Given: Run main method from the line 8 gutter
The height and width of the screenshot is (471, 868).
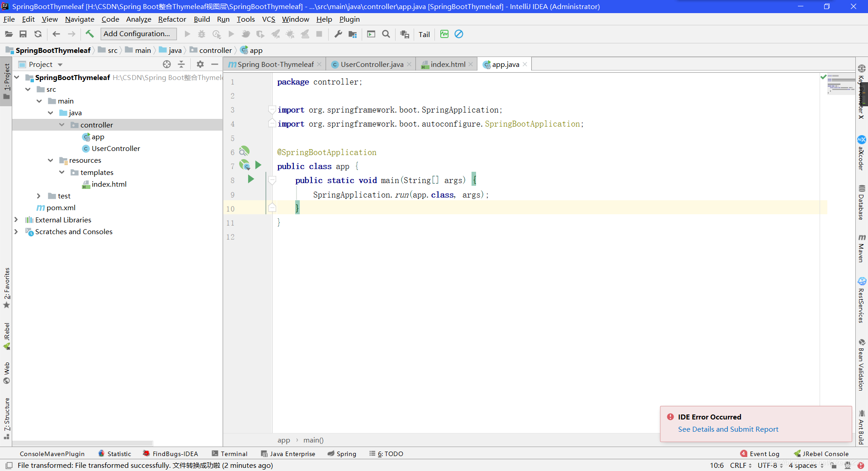Looking at the screenshot, I should pos(251,179).
